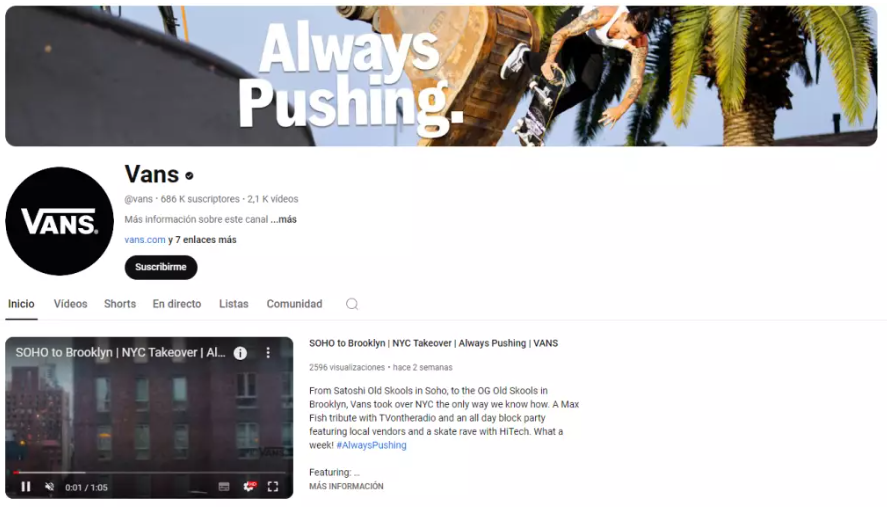The height and width of the screenshot is (507, 887).
Task: Expand channel description with ...más
Action: (283, 220)
